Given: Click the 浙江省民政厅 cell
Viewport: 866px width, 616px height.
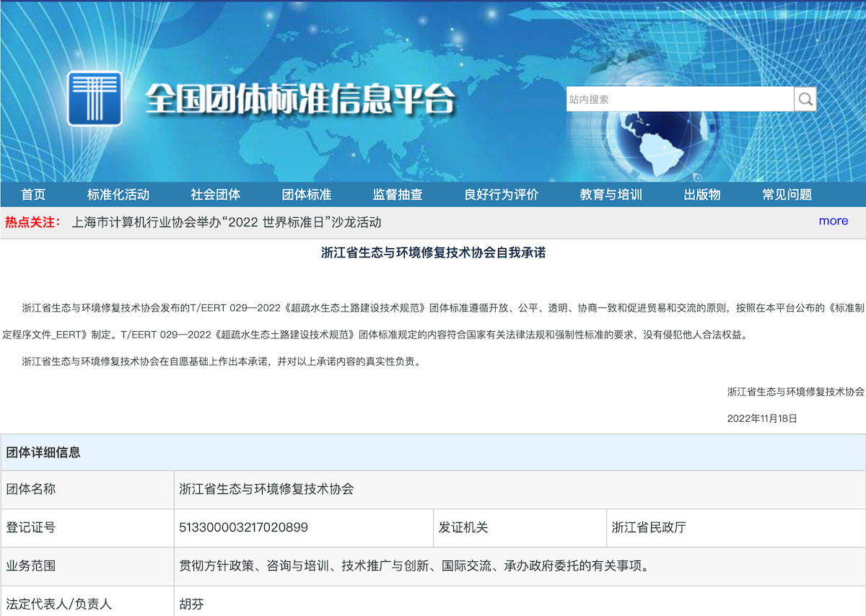Looking at the screenshot, I should coord(736,528).
